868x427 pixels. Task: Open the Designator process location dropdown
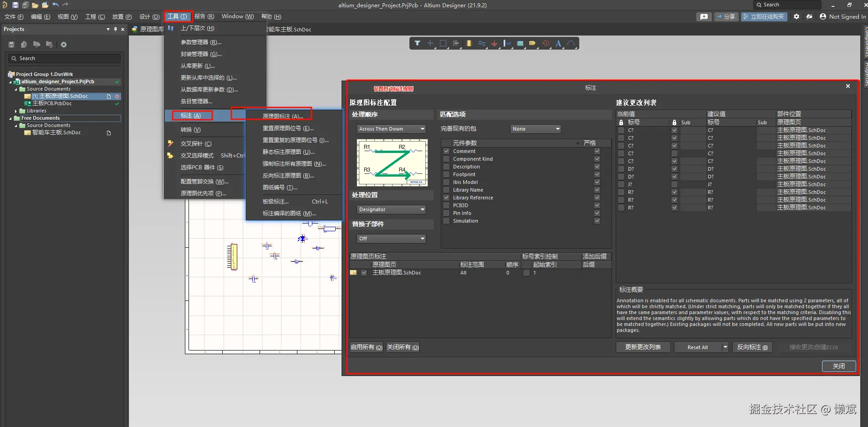point(391,209)
